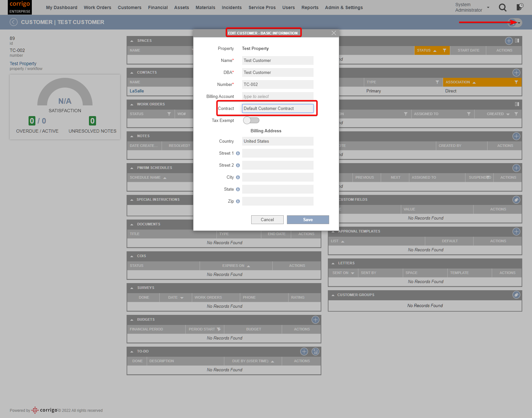This screenshot has height=418, width=532.
Task: Add a new contact with plus icon
Action: tap(516, 73)
